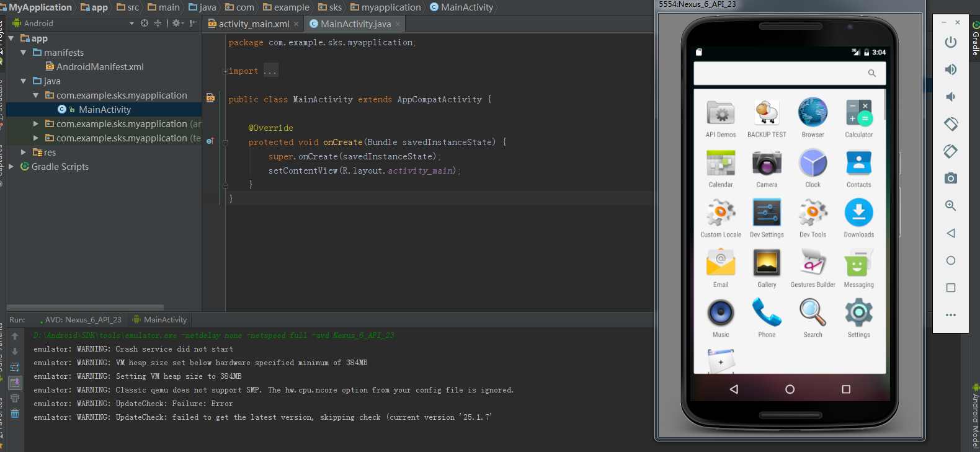
Task: Open Settings app on emulator
Action: 859,318
